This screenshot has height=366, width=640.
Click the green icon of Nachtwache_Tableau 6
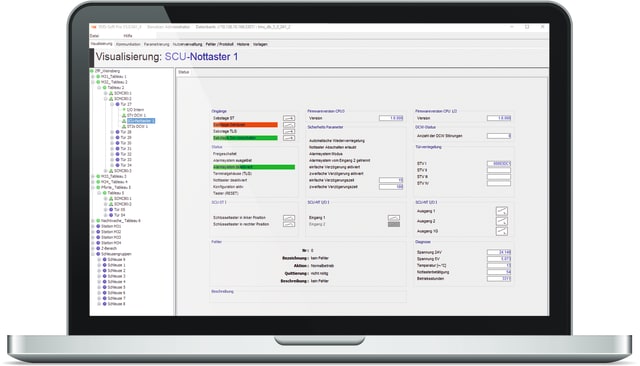pos(98,221)
